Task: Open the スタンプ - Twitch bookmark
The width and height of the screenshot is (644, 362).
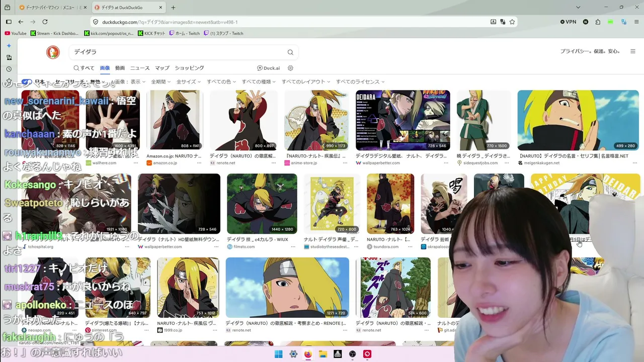Action: point(223,33)
